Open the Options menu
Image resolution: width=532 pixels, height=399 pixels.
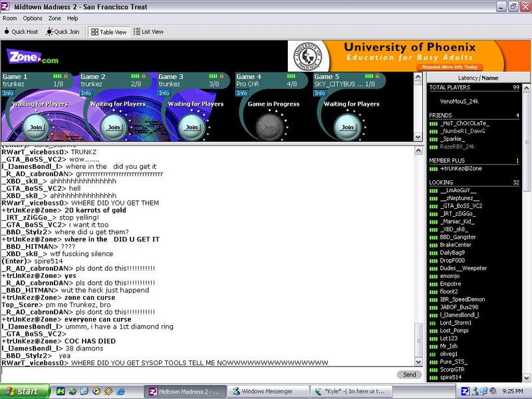(x=33, y=19)
